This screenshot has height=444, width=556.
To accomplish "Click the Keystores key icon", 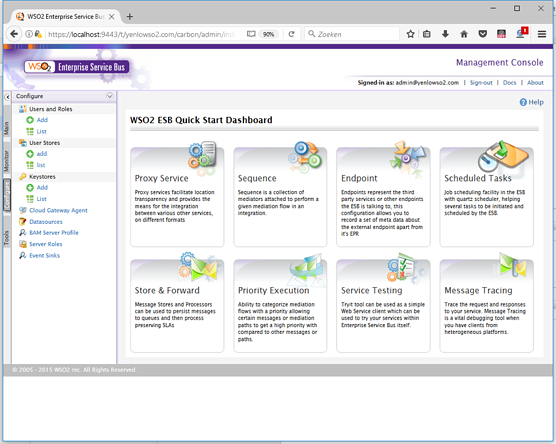I will 23,176.
